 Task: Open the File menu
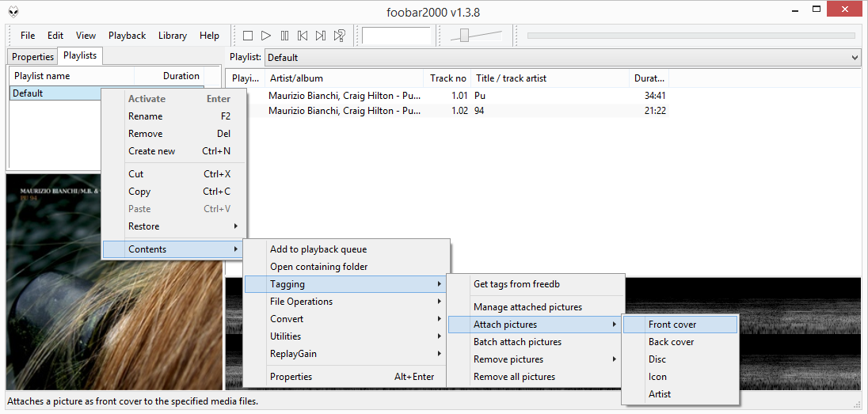[x=28, y=36]
